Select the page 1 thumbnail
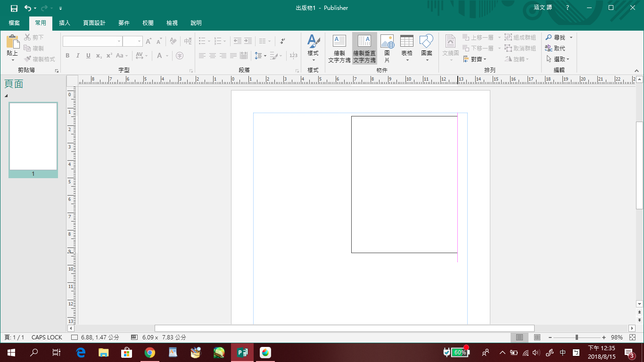 (x=33, y=137)
